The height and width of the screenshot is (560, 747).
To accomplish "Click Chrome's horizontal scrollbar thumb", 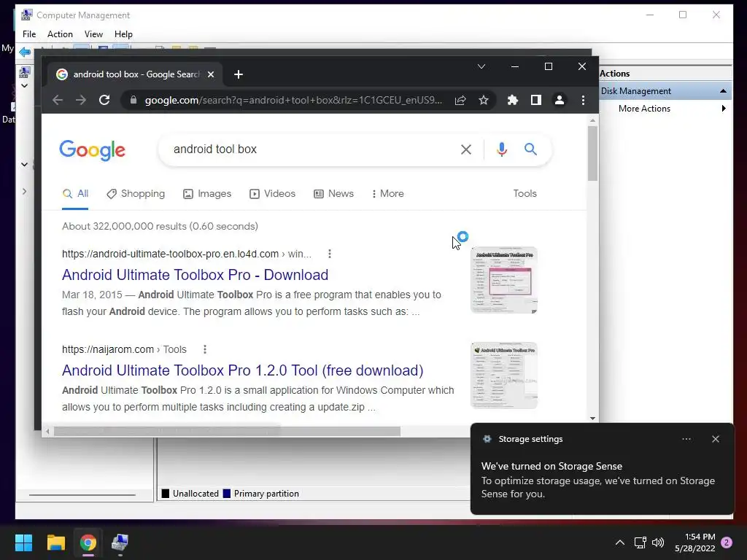I will (227, 432).
